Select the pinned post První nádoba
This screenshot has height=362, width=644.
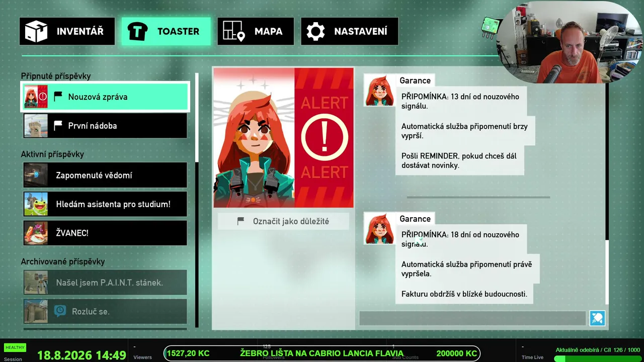click(x=105, y=126)
